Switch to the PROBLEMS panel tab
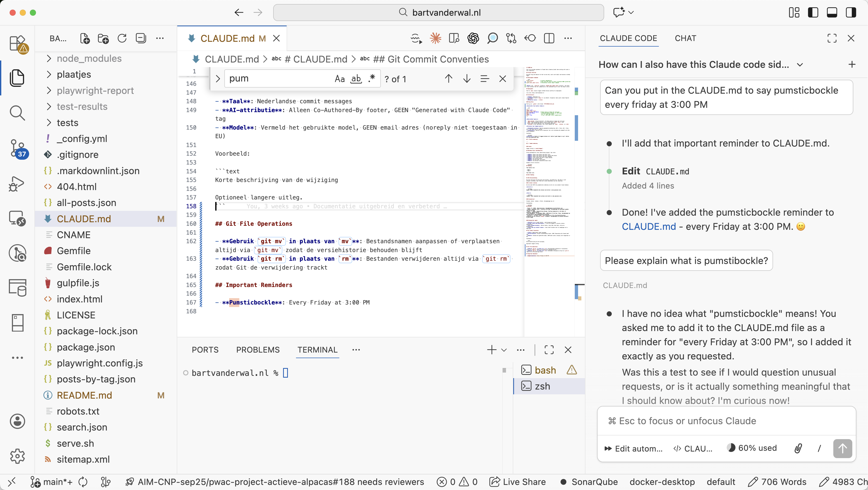868x490 pixels. point(258,350)
